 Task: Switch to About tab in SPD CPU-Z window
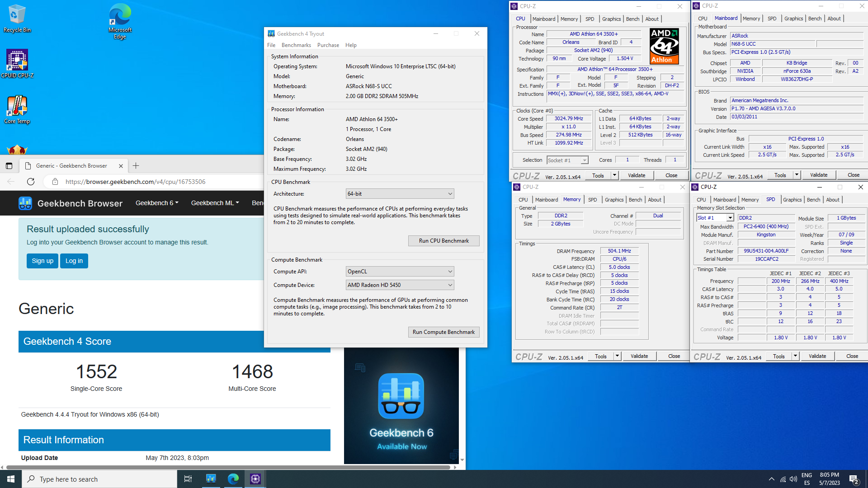coord(833,200)
